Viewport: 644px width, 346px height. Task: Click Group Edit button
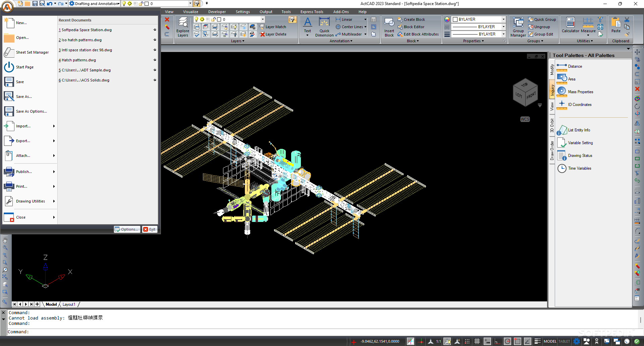click(x=541, y=34)
